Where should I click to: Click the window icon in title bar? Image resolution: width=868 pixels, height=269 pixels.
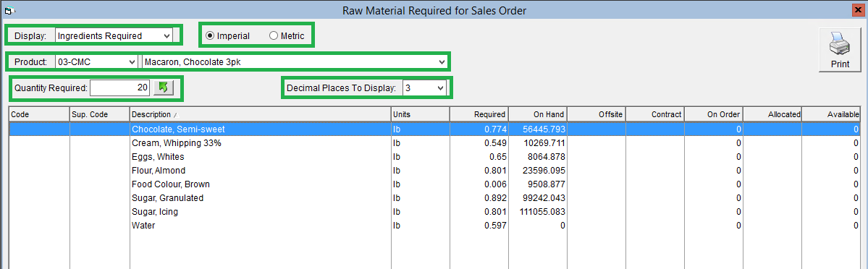[x=8, y=10]
